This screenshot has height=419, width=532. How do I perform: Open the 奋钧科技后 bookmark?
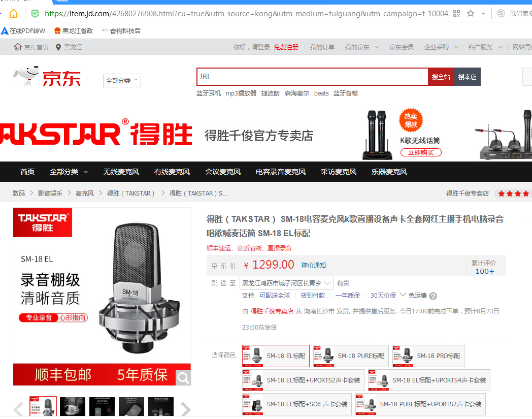click(121, 31)
